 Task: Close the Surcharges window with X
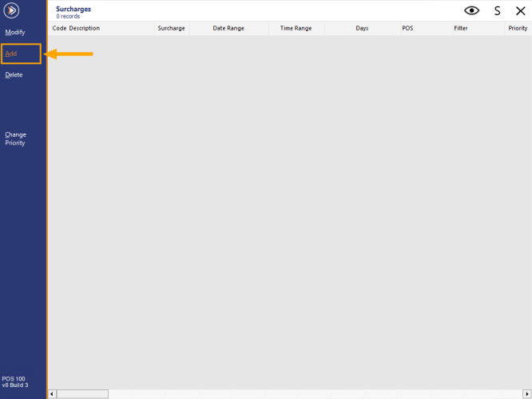click(x=520, y=10)
